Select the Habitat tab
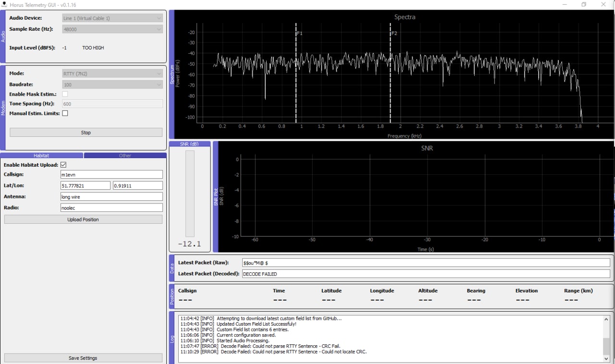The image size is (615, 364). [x=41, y=156]
